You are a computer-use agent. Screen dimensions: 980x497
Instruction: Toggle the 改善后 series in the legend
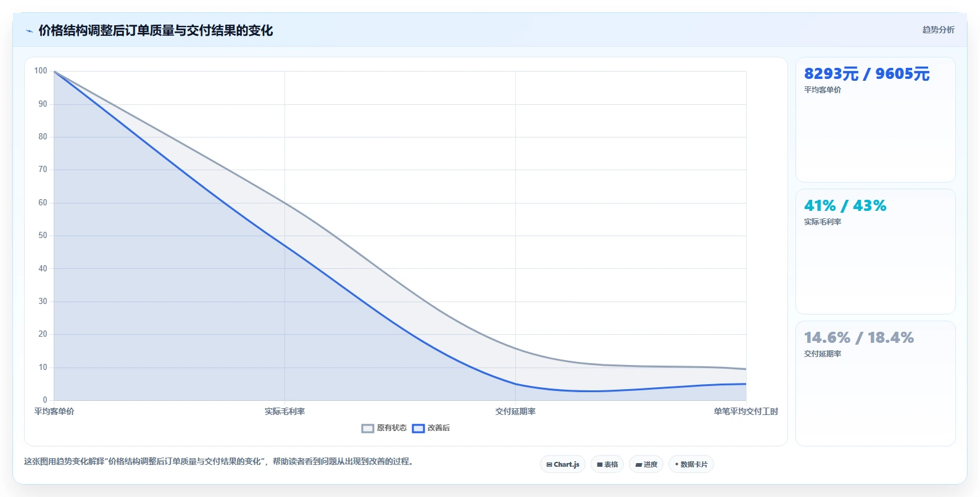tap(431, 428)
